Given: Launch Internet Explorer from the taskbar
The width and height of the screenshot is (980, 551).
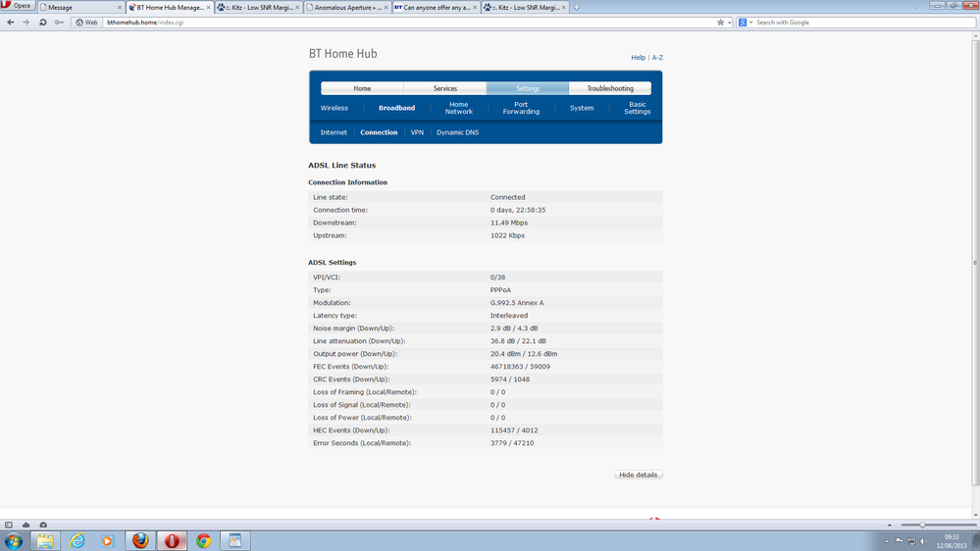Looking at the screenshot, I should click(x=77, y=540).
